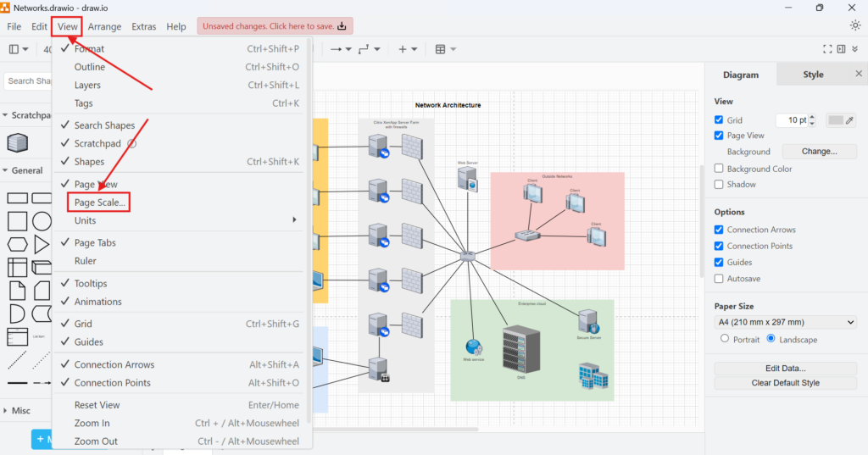Image resolution: width=868 pixels, height=455 pixels.
Task: Collapse the toolbar with double chevron icon
Action: (854, 49)
